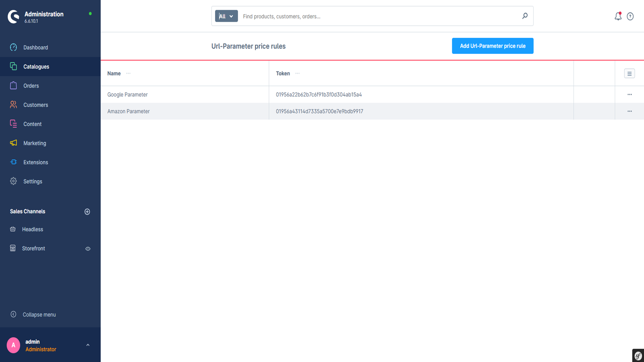Screen dimensions: 644x362
Task: Sort by the Name column header
Action: [x=114, y=73]
